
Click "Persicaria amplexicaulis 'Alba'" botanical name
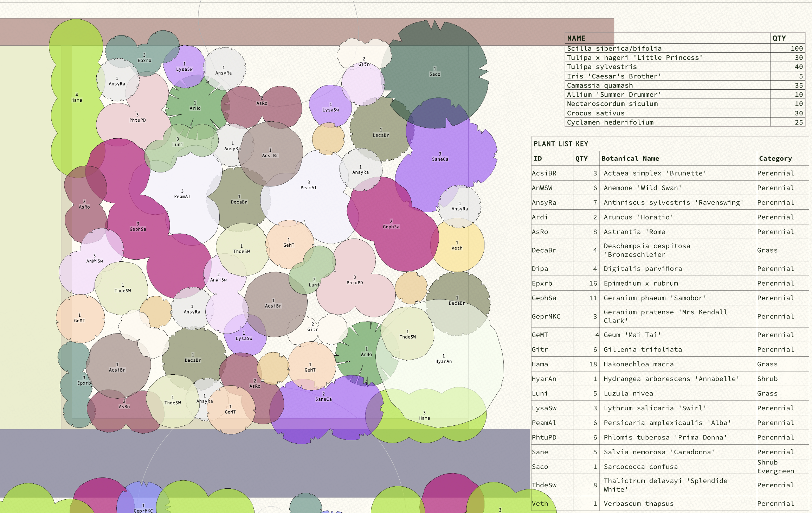pyautogui.click(x=667, y=423)
